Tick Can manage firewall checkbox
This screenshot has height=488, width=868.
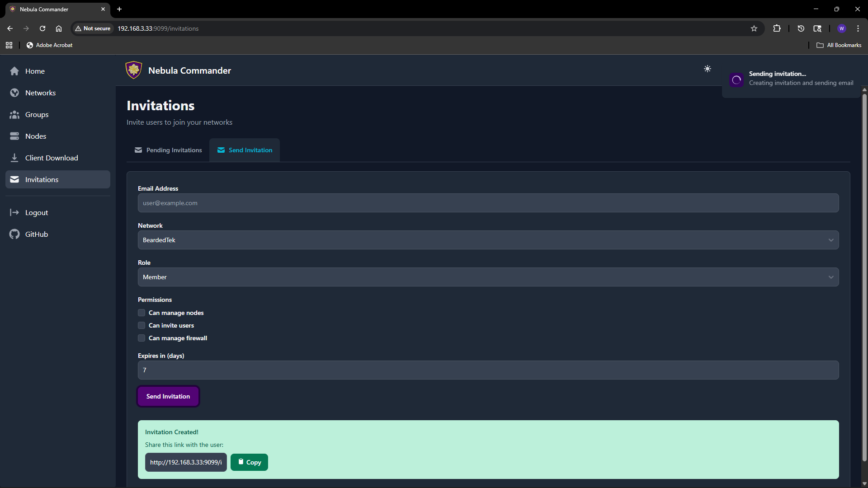pyautogui.click(x=142, y=338)
